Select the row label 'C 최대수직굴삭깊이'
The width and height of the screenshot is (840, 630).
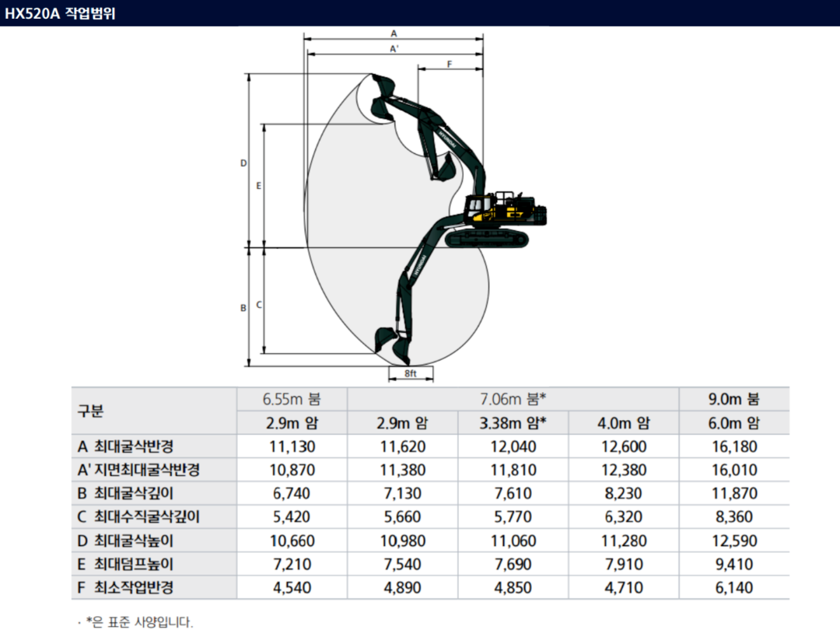[138, 517]
